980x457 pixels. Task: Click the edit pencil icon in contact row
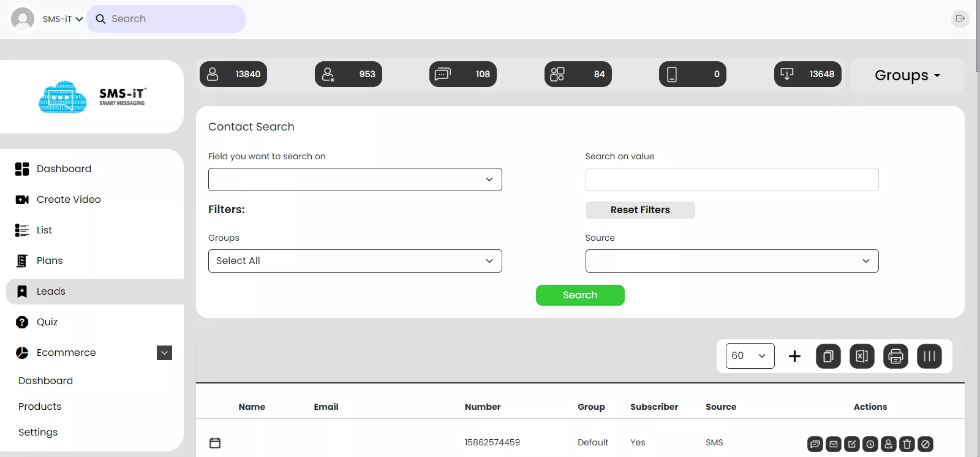click(852, 444)
